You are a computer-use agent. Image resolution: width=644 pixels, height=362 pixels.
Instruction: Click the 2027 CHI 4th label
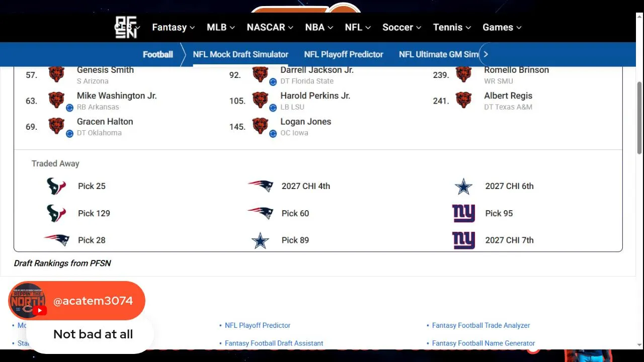(x=306, y=186)
